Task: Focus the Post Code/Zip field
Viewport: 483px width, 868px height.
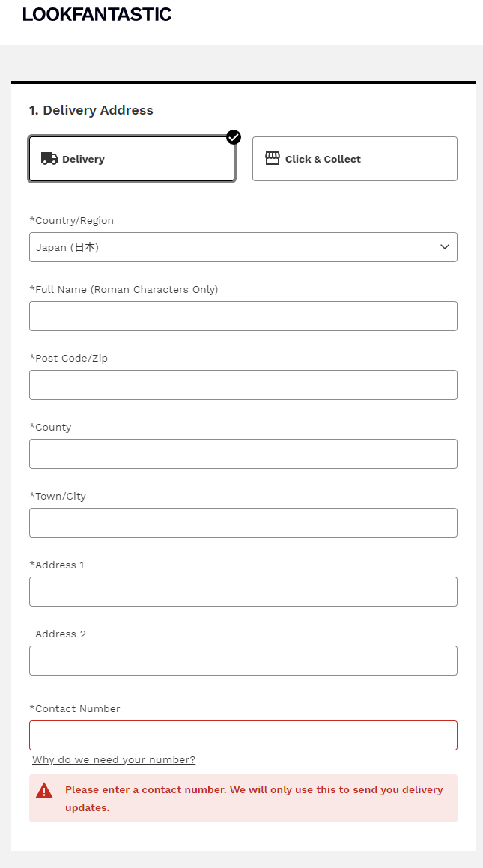Action: click(x=243, y=385)
